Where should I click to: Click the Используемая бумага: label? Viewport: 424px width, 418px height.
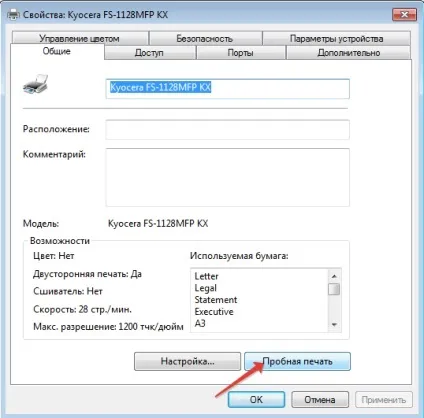point(239,256)
